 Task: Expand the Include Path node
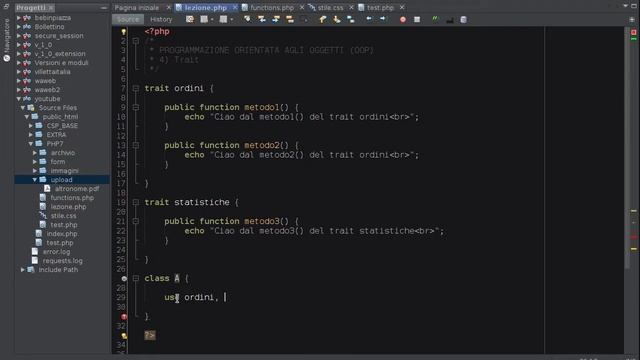tap(23, 270)
